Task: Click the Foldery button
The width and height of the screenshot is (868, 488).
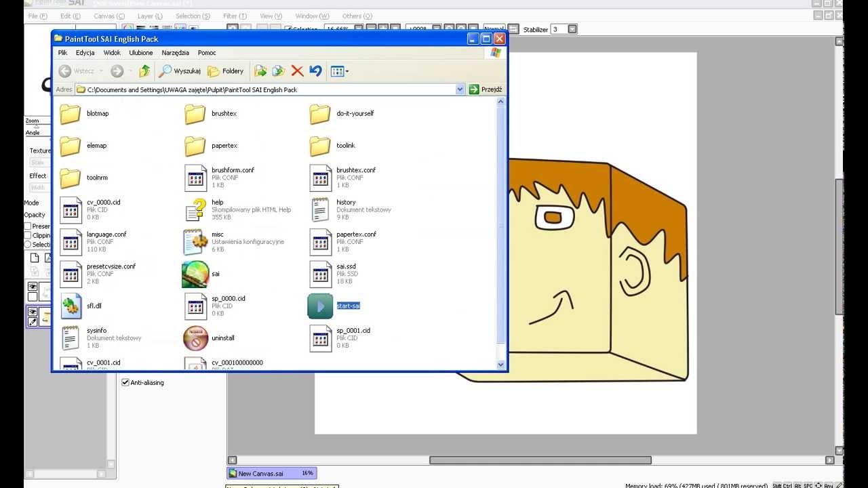Action: point(226,70)
